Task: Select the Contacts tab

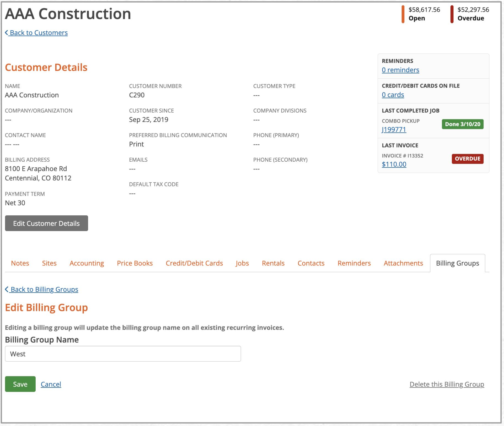Action: (x=311, y=263)
